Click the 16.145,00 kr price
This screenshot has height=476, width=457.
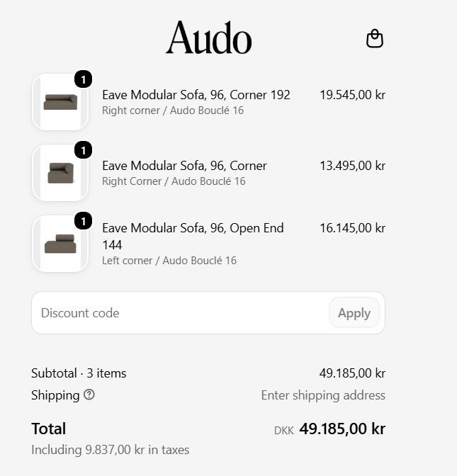[x=353, y=228]
